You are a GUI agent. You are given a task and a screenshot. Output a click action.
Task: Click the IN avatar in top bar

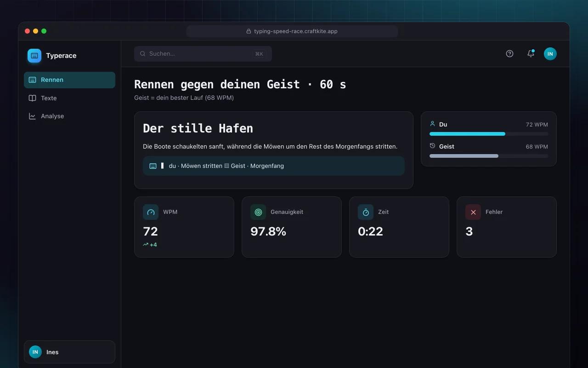[550, 54]
